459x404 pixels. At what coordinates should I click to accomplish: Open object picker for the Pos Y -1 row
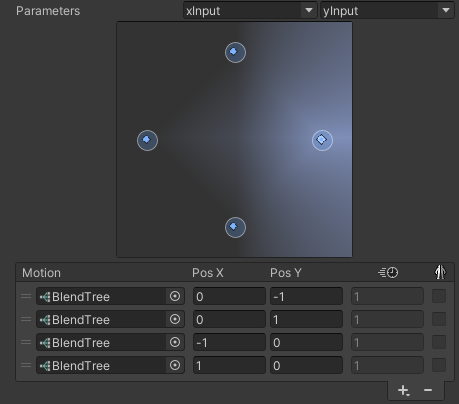(x=175, y=296)
